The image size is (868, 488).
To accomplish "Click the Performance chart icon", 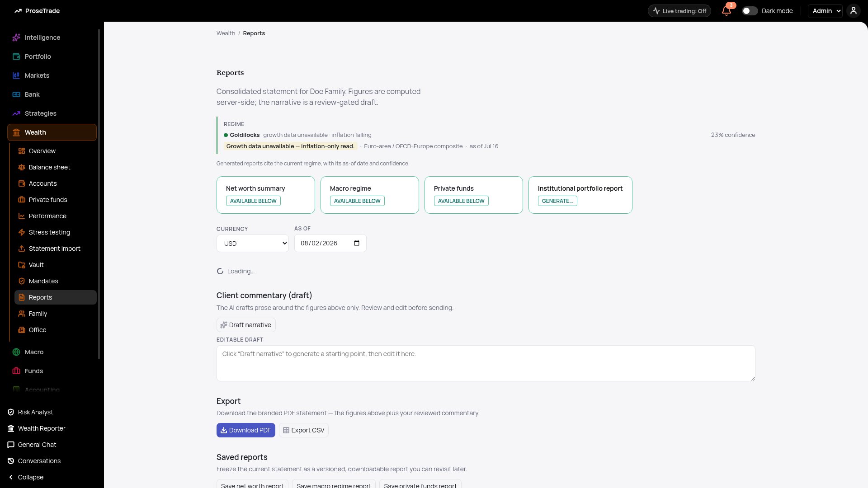I will point(22,216).
